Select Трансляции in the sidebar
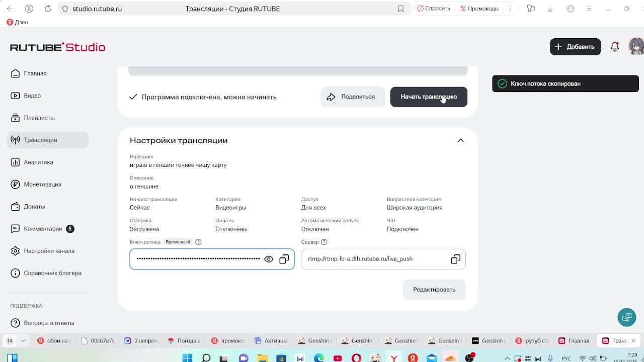 pos(48,140)
